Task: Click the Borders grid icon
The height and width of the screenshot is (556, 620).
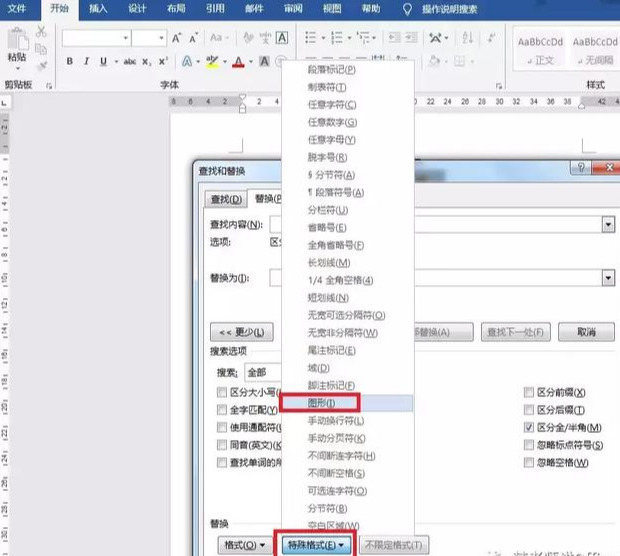Action: (459, 61)
